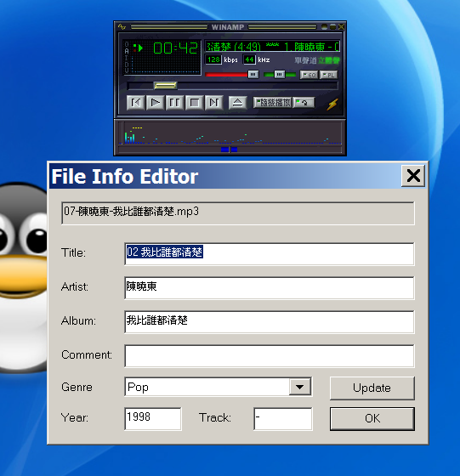Toggle Winamp shuffle button
460x476 pixels.
(272, 103)
